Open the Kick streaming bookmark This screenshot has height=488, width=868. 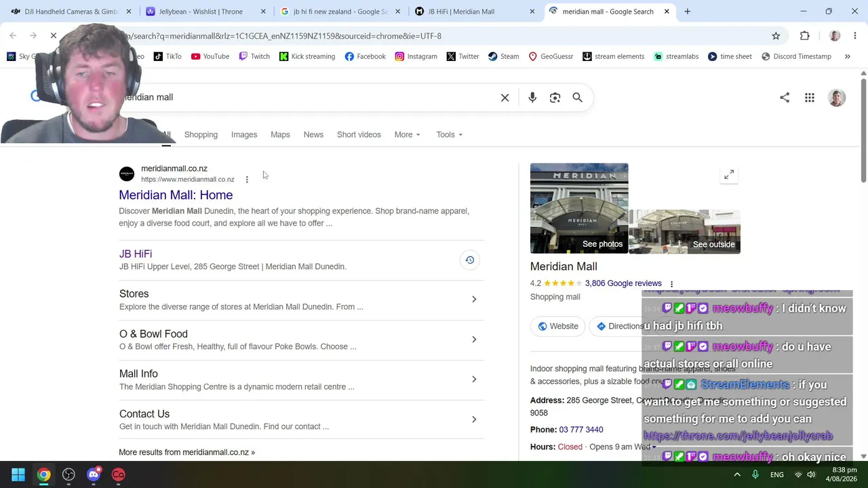point(307,56)
